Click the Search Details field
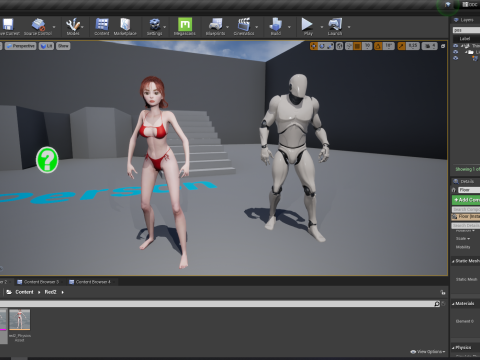The image size is (480, 360). (466, 226)
